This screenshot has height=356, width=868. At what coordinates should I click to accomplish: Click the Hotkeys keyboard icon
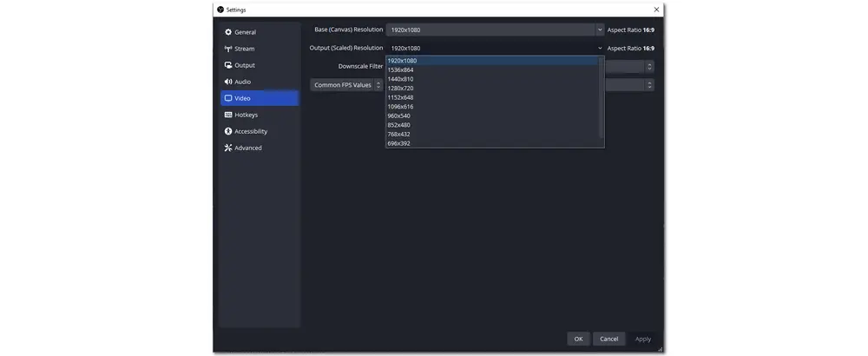click(228, 115)
